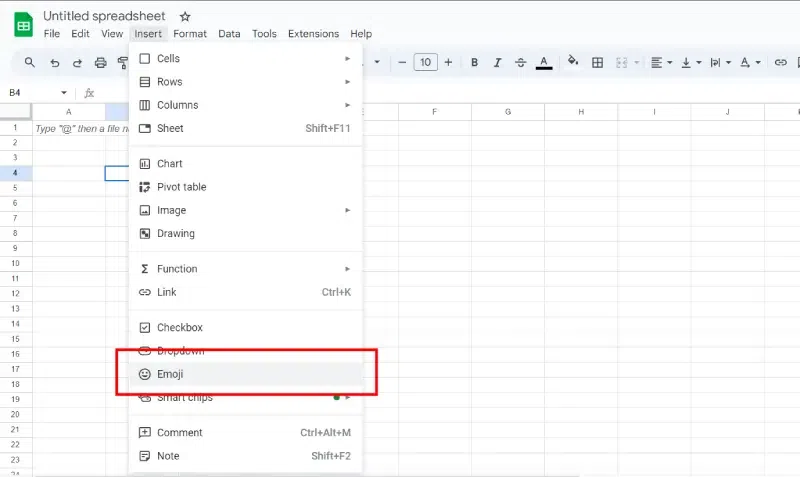Expand the Image submenu
The image size is (800, 477).
[x=245, y=210]
